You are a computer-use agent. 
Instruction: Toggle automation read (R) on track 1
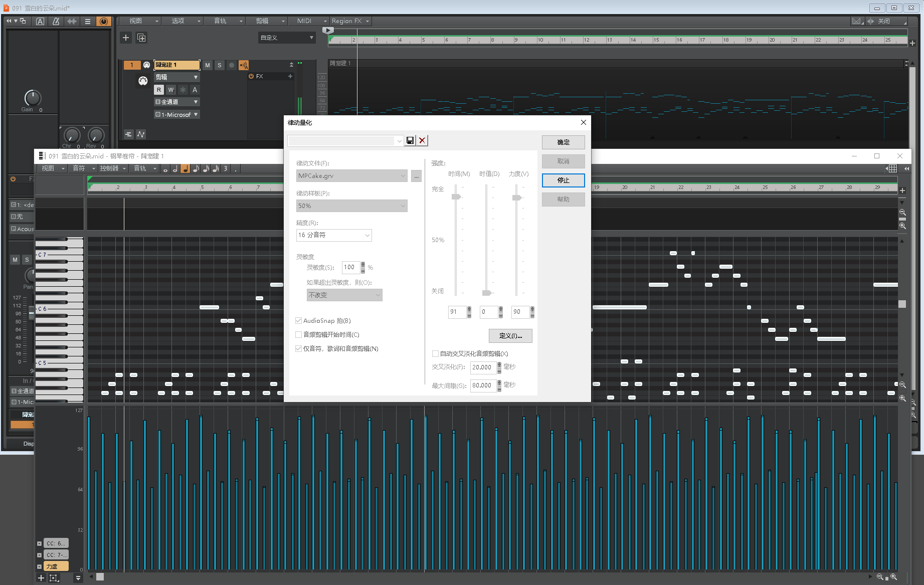point(159,90)
